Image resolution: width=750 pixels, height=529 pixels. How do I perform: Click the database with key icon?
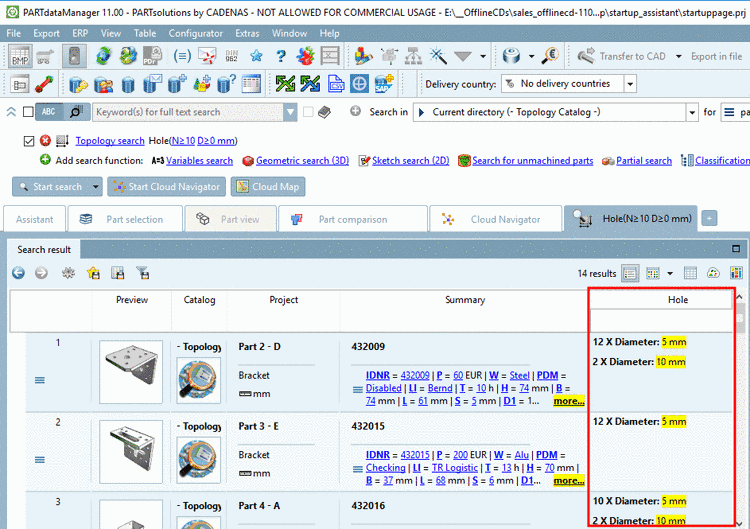[78, 84]
